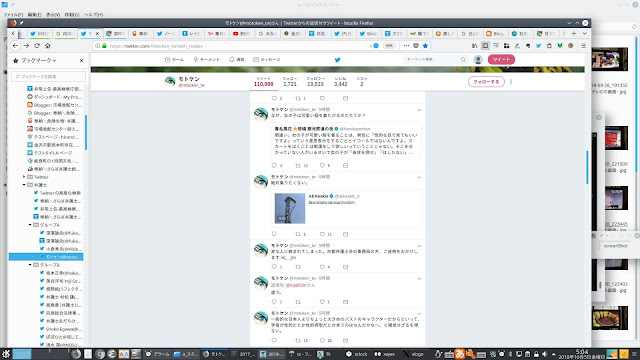Viewport: 640px width, 360px height.
Task: Click the Evernote elephant extension icon
Action: 528,46
